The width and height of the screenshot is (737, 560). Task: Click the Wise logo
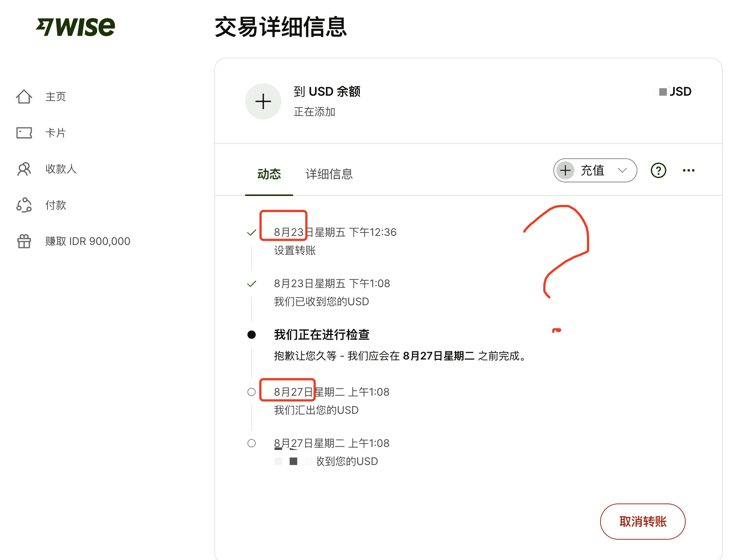pos(75,27)
